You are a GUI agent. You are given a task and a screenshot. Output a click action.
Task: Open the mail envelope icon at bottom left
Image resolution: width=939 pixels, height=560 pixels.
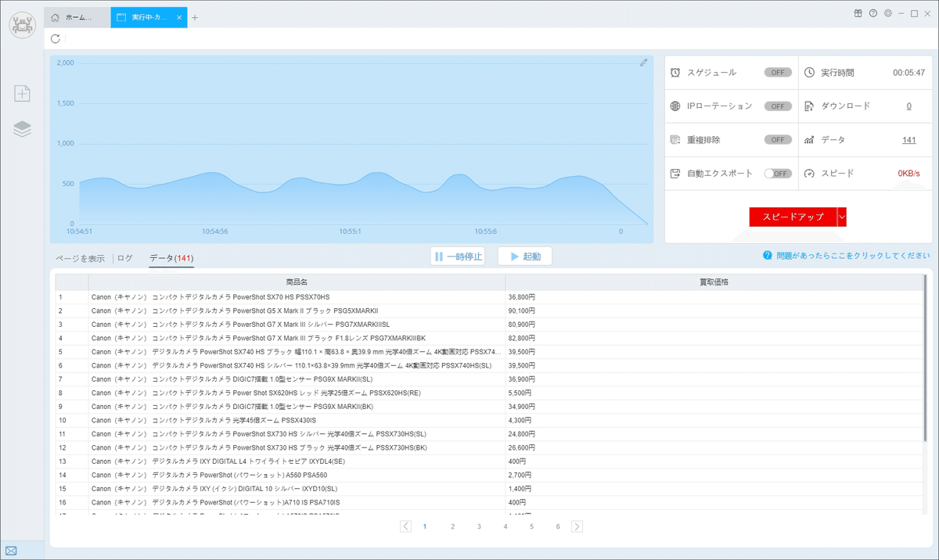(x=11, y=551)
